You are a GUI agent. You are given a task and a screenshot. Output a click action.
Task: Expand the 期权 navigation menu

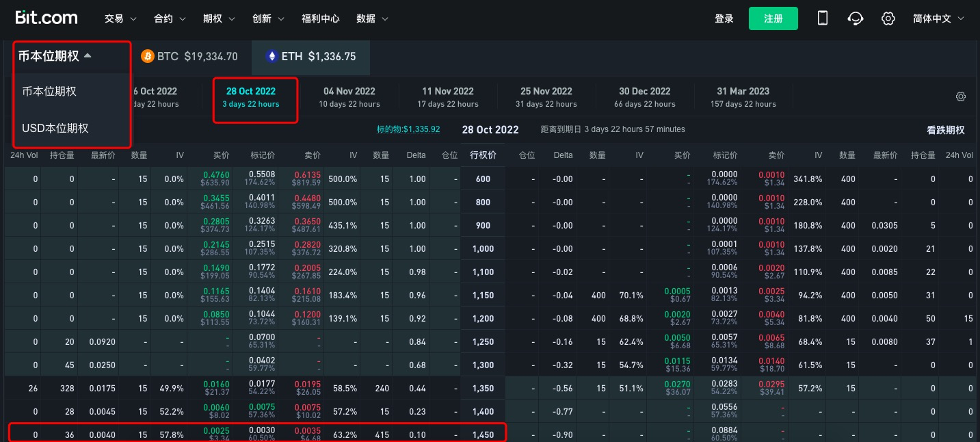[219, 19]
